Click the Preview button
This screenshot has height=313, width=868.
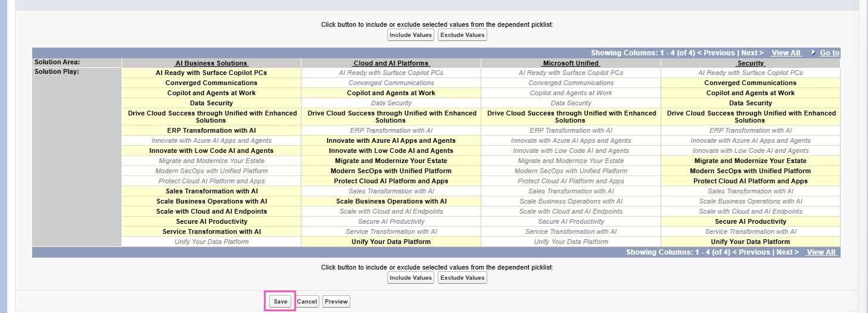click(x=336, y=302)
